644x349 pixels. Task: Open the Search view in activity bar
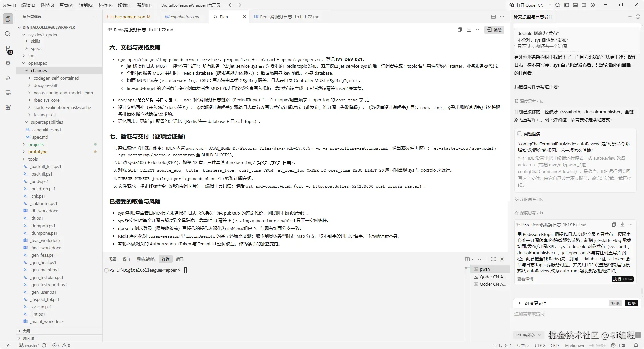pos(8,34)
